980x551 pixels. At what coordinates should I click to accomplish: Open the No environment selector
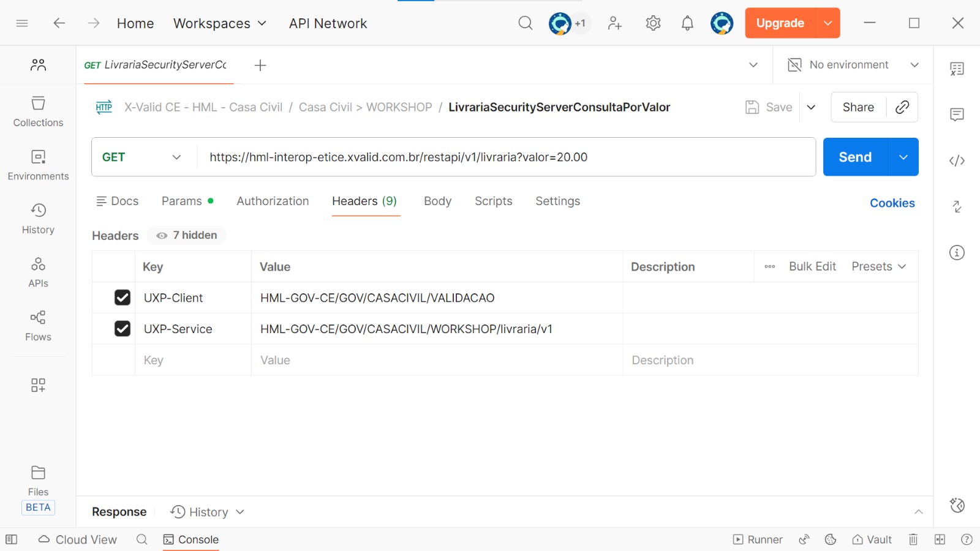coord(853,65)
